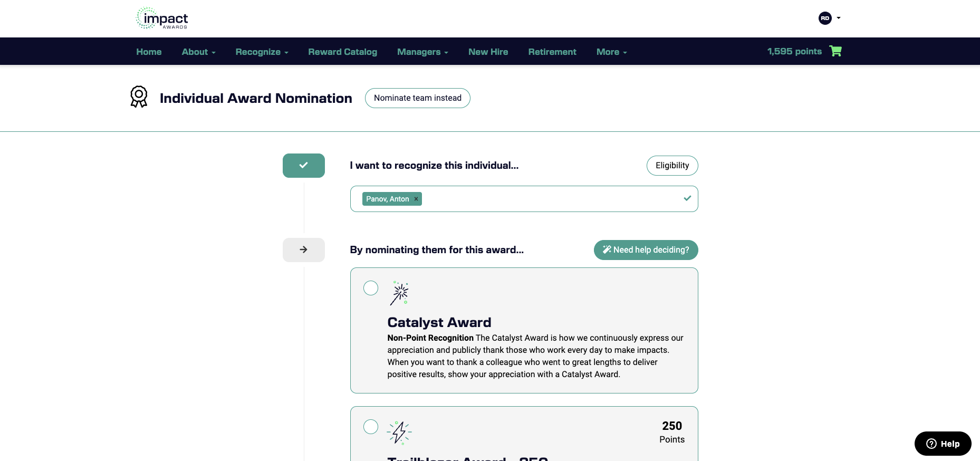Click the Need help deciding? button
Screen dimensions: 980x461
coord(646,250)
